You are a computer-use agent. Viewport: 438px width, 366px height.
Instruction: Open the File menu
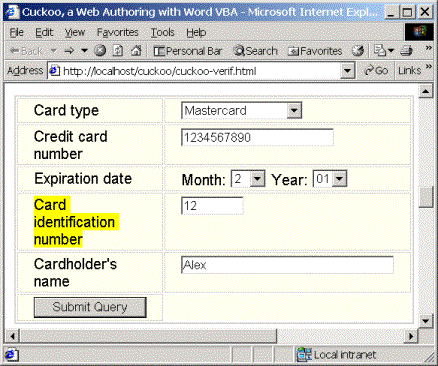(17, 32)
